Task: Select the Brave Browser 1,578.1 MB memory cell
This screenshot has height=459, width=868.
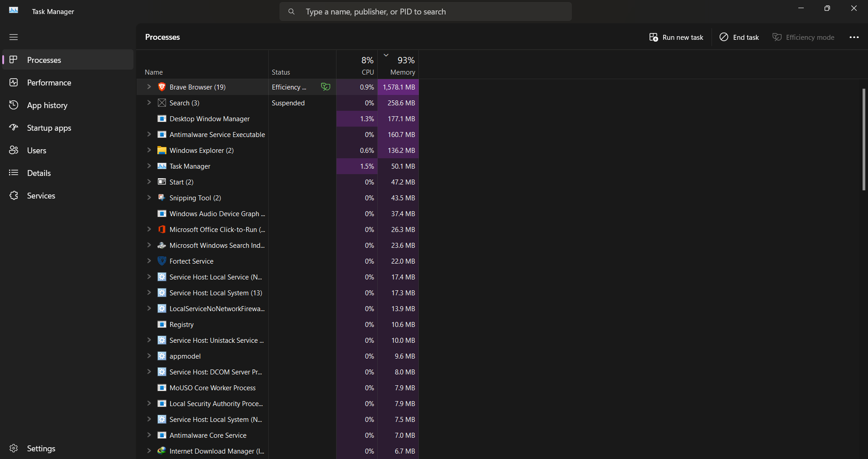Action: (x=398, y=87)
